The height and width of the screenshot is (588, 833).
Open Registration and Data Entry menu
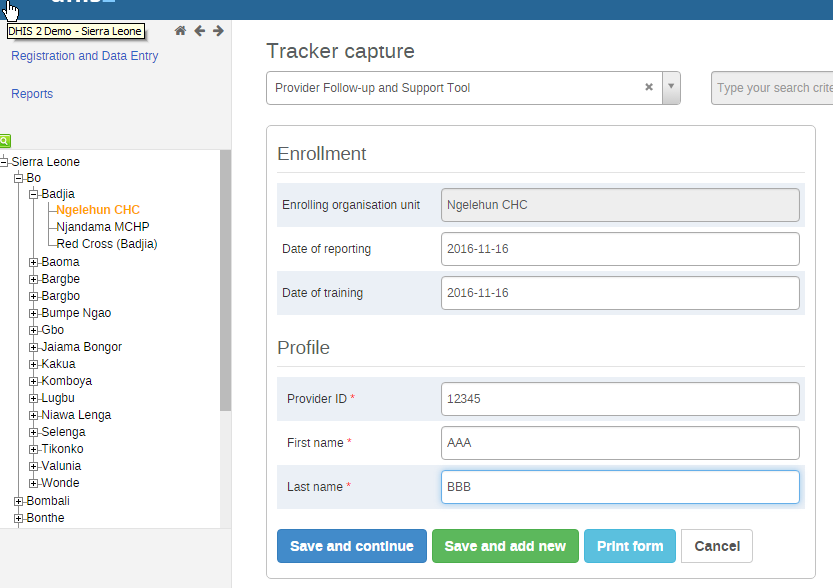[x=84, y=56]
